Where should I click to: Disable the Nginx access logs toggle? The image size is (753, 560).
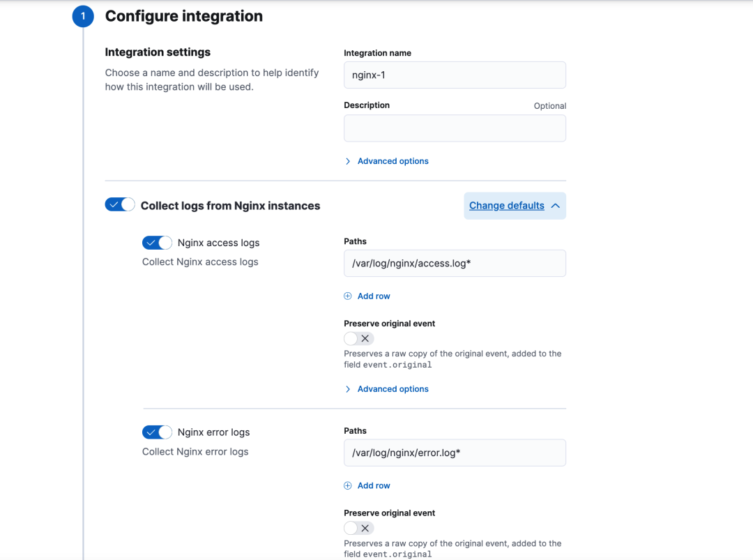tap(157, 243)
